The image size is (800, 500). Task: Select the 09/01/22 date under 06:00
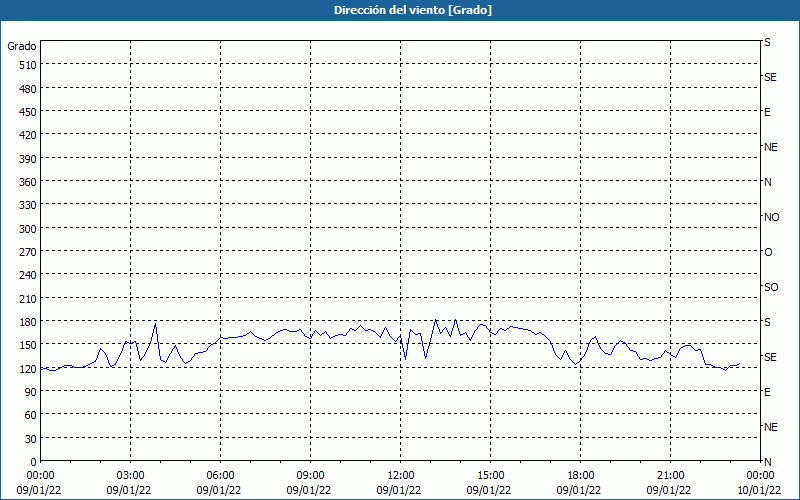pyautogui.click(x=218, y=490)
